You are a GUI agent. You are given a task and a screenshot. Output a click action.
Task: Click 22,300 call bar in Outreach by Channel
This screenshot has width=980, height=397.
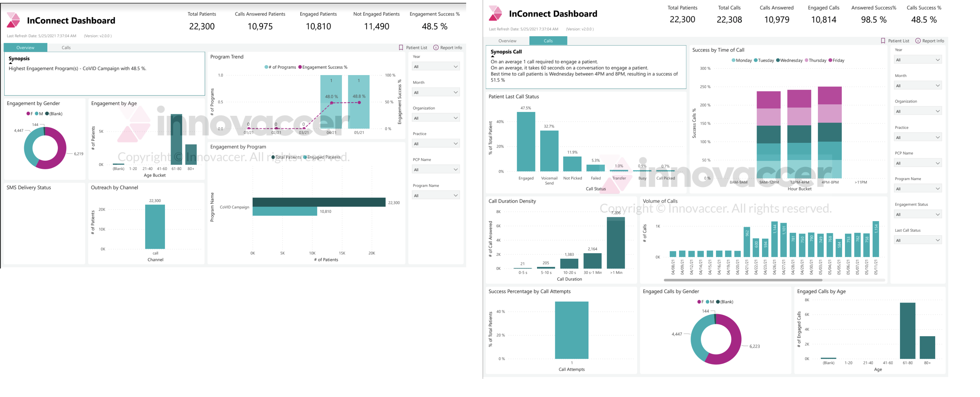(155, 227)
